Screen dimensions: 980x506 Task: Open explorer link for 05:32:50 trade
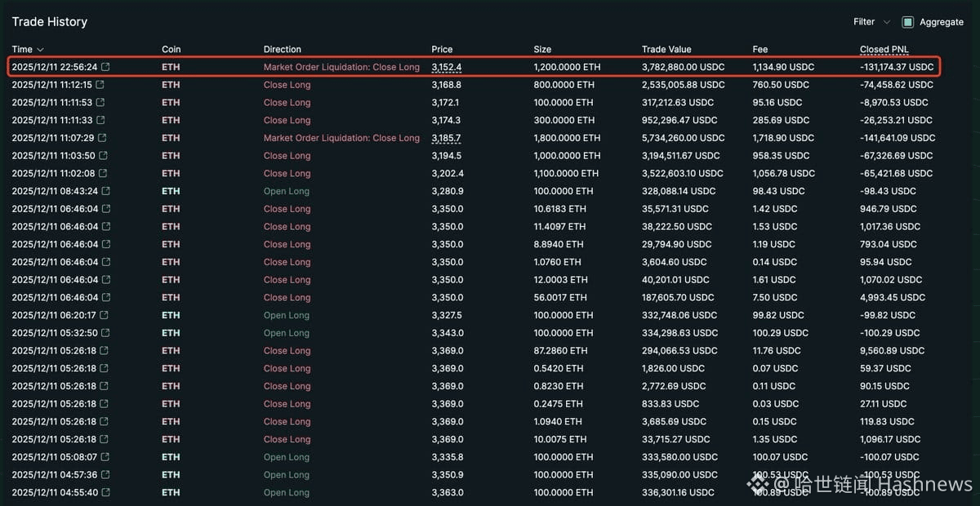coord(105,333)
